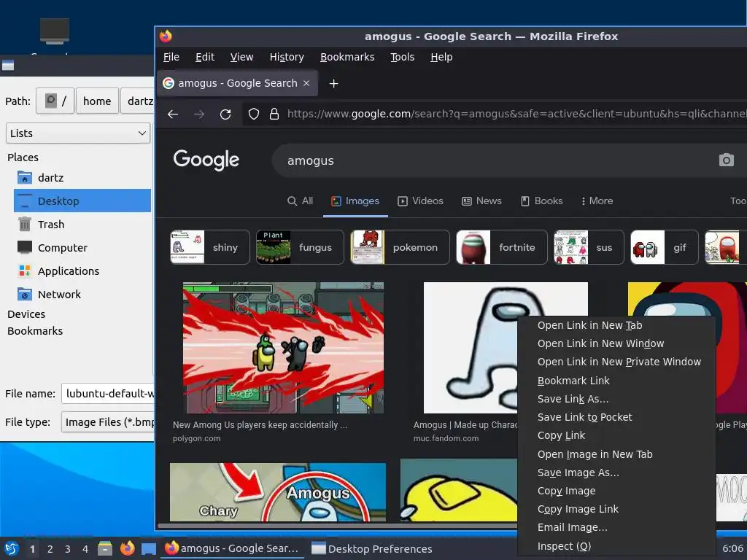Filter images by gif chip

coord(664,247)
